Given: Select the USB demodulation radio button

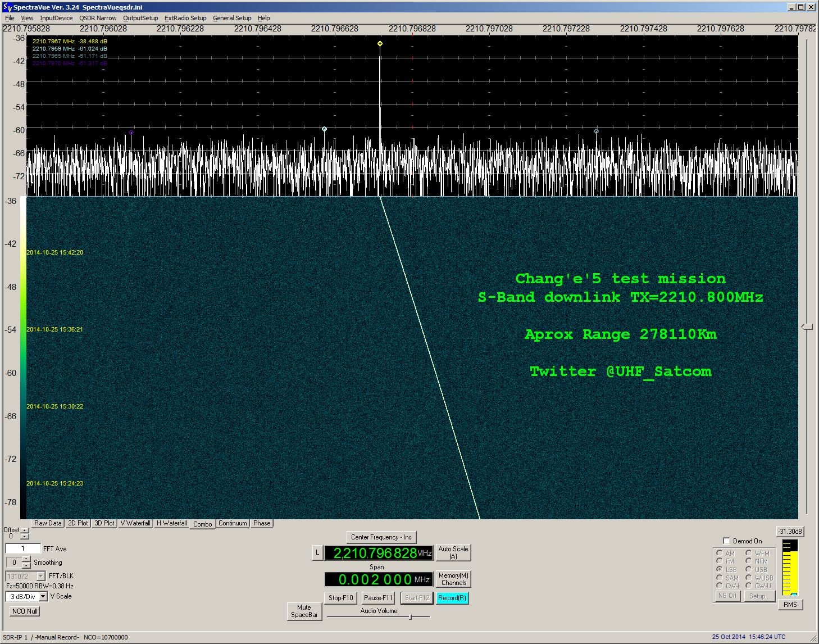Looking at the screenshot, I should 749,569.
